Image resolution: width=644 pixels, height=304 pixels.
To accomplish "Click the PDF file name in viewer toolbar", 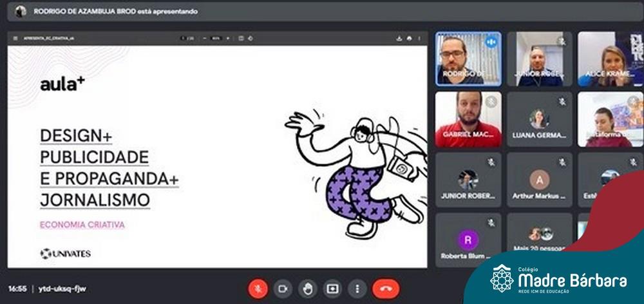I will pyautogui.click(x=48, y=38).
